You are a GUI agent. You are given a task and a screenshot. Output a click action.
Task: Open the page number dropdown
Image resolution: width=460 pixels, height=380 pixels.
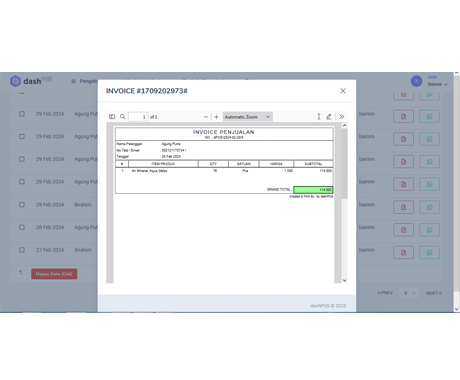pos(409,293)
